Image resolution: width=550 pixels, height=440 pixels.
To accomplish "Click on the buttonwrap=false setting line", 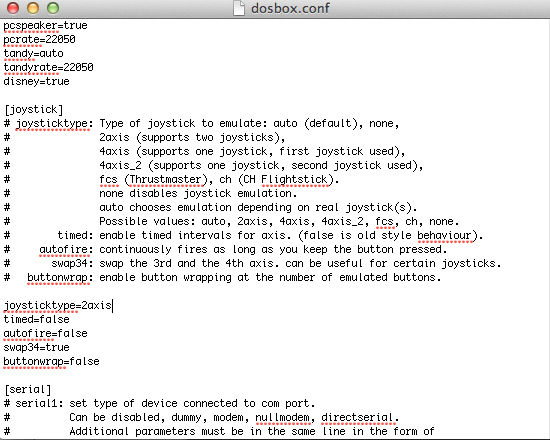I will [x=51, y=361].
